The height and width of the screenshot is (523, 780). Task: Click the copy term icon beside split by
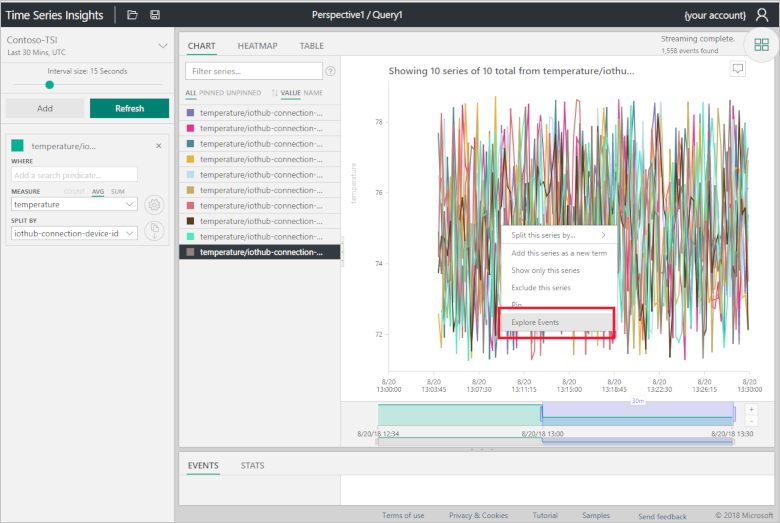coord(154,230)
